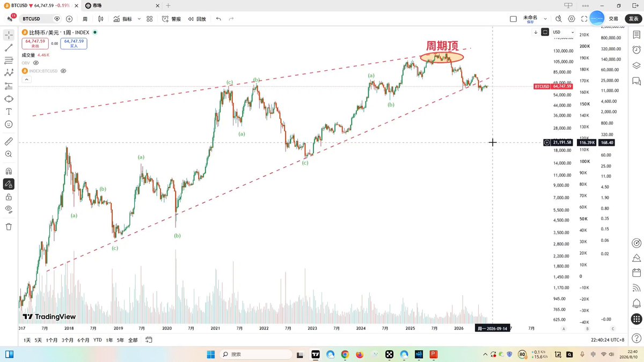Screen dimensions: 644x362
Task: Start 回放 bar replay
Action: tap(196, 19)
